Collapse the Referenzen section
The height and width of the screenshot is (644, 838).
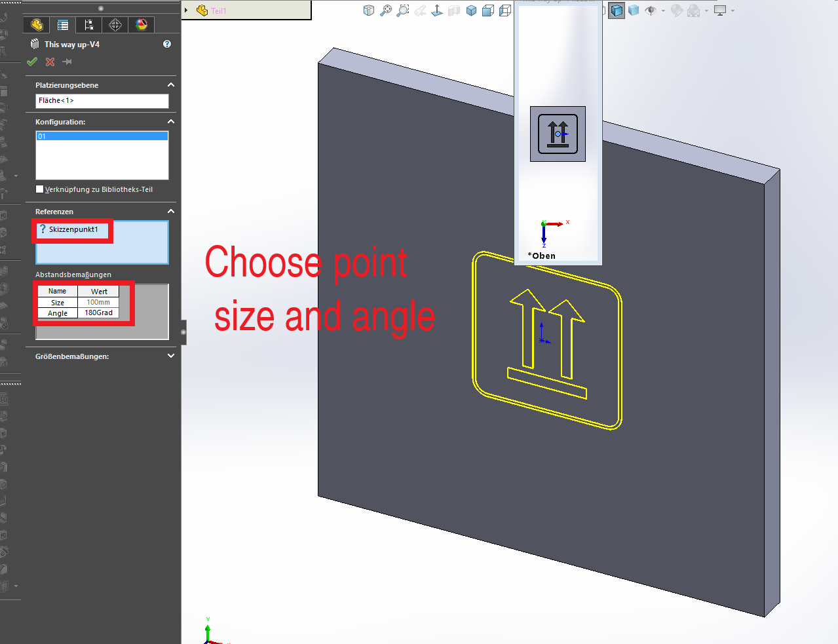(x=171, y=211)
